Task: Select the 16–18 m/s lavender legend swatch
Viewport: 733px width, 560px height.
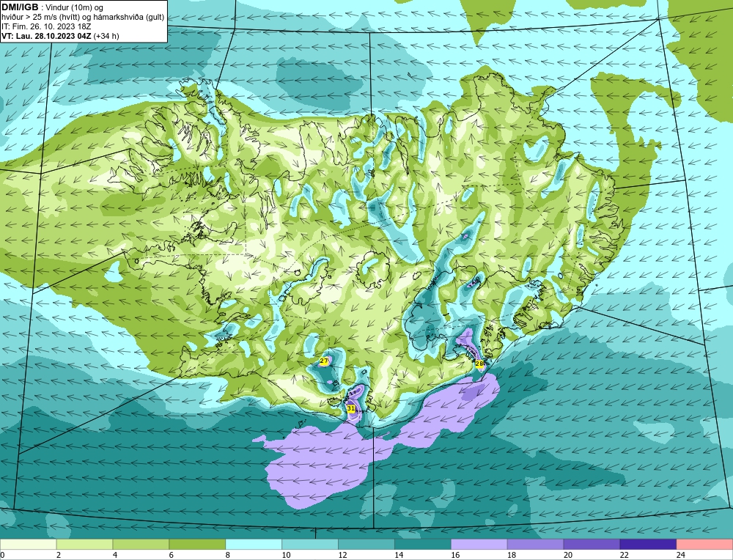Action: [x=479, y=544]
